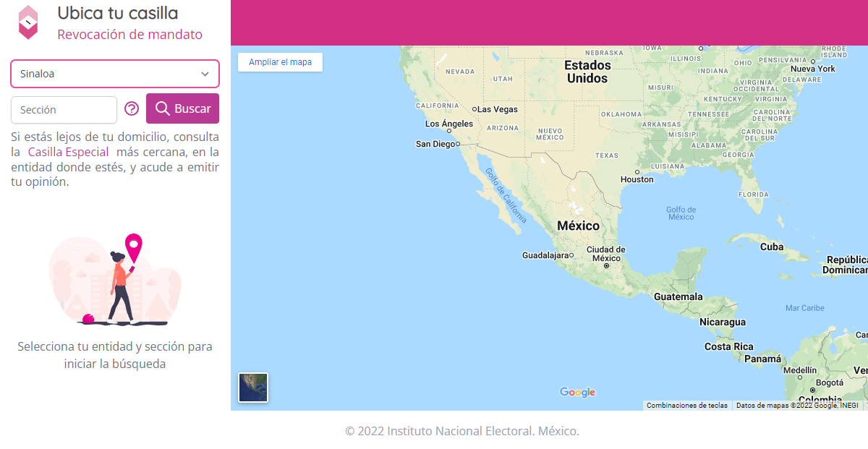868x449 pixels.
Task: Click Ampliar el mapa button
Action: coord(280,62)
